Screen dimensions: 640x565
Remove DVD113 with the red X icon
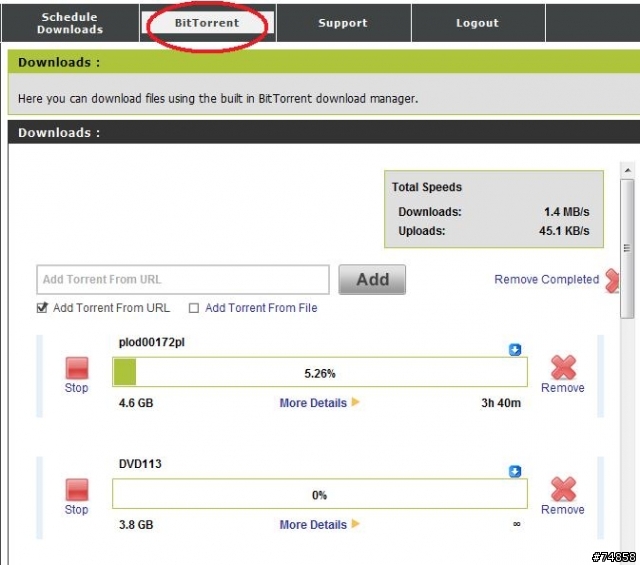pos(563,489)
